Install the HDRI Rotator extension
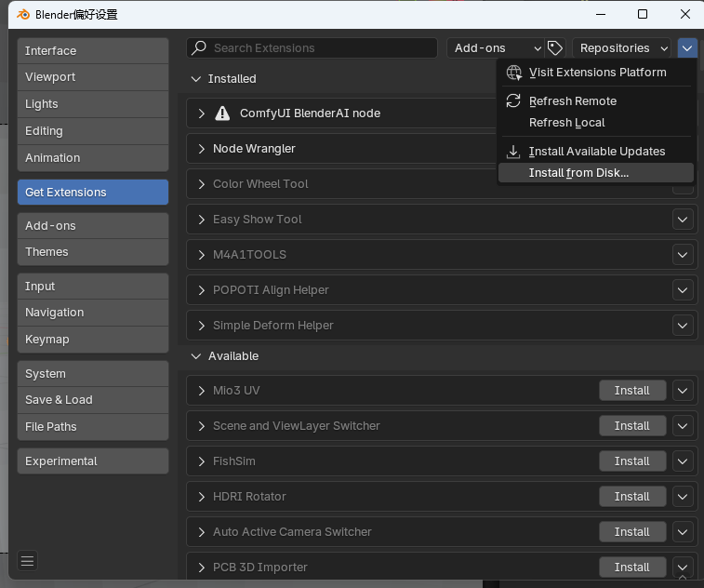Viewport: 704px width, 588px height. 631,497
